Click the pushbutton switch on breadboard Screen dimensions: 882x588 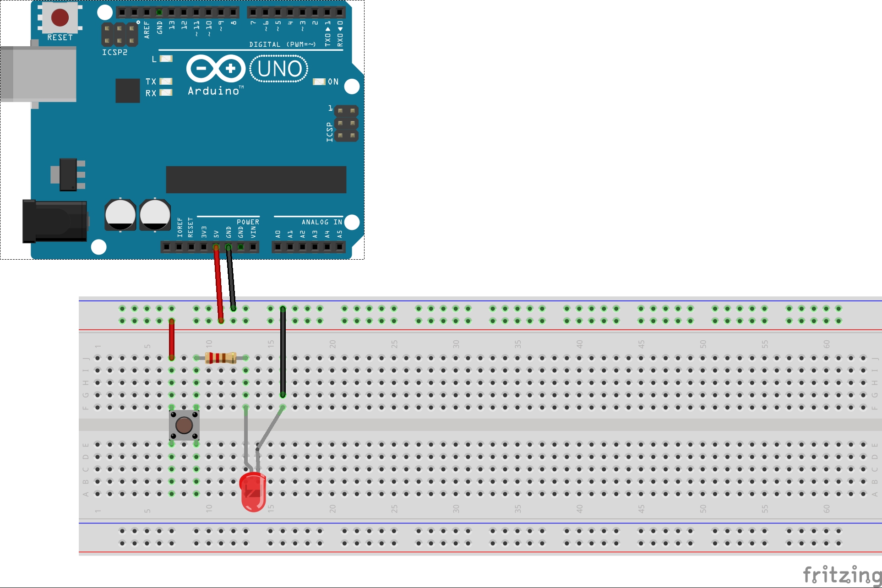pyautogui.click(x=184, y=425)
